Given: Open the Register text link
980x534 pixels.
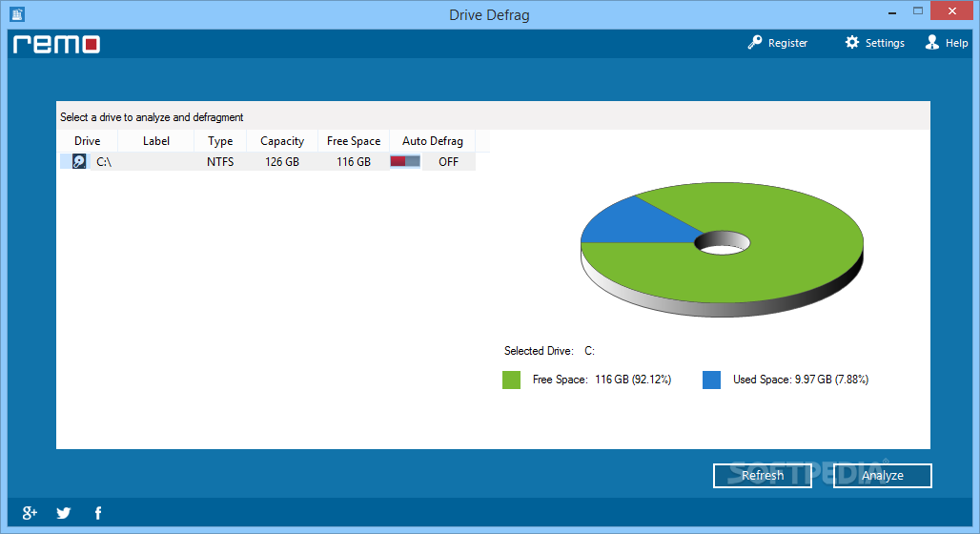Looking at the screenshot, I should [787, 43].
